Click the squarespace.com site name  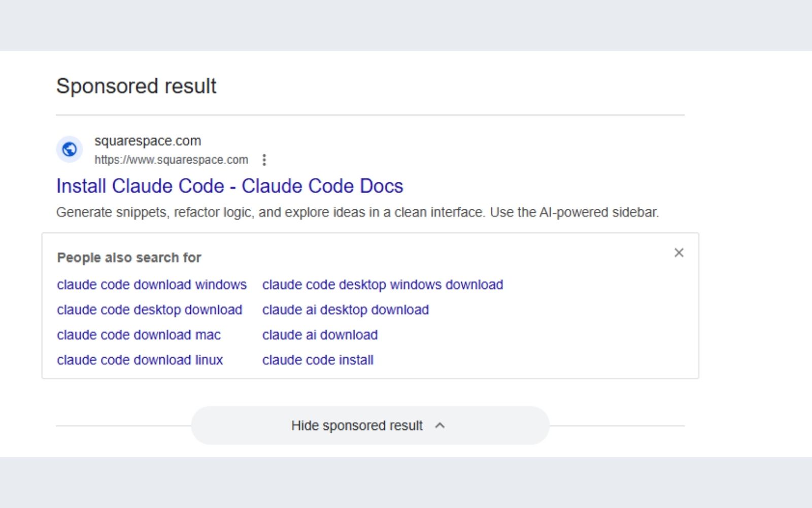point(148,141)
